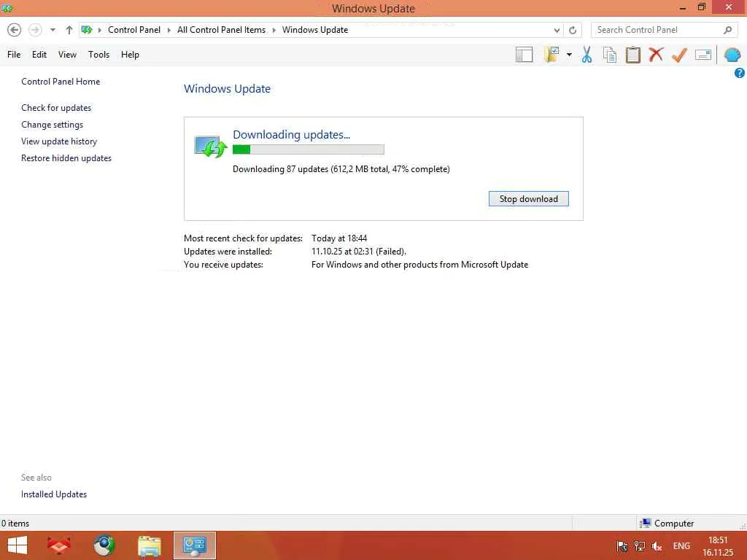Open the Help menu
The height and width of the screenshot is (560, 747).
pyautogui.click(x=130, y=54)
